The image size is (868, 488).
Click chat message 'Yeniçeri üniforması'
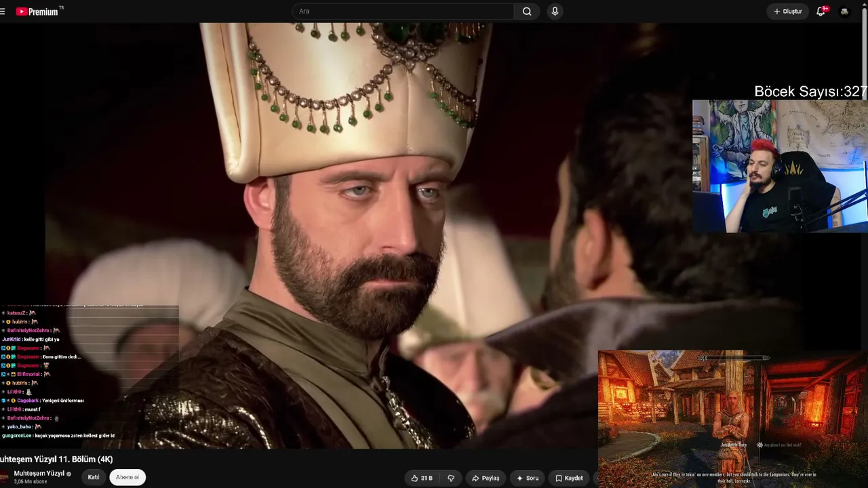click(x=64, y=401)
